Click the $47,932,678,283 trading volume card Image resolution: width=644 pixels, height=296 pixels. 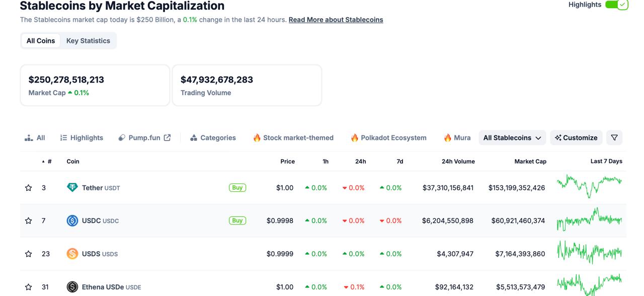tap(247, 85)
